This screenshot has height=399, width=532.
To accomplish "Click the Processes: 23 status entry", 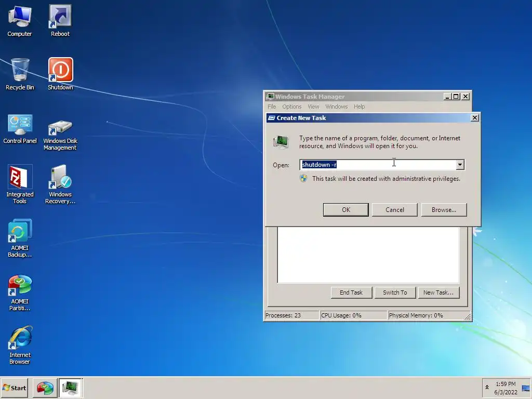I will [x=291, y=315].
